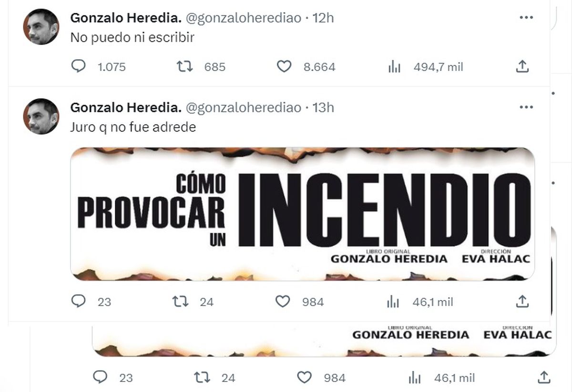The width and height of the screenshot is (572, 392).
Task: View analytics for the 13h tweet
Action: coord(393,301)
